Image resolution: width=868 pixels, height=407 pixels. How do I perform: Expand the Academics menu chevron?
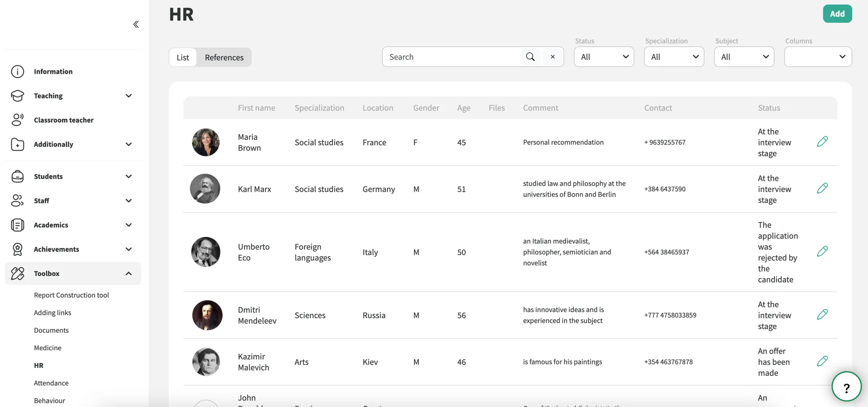pyautogui.click(x=128, y=225)
